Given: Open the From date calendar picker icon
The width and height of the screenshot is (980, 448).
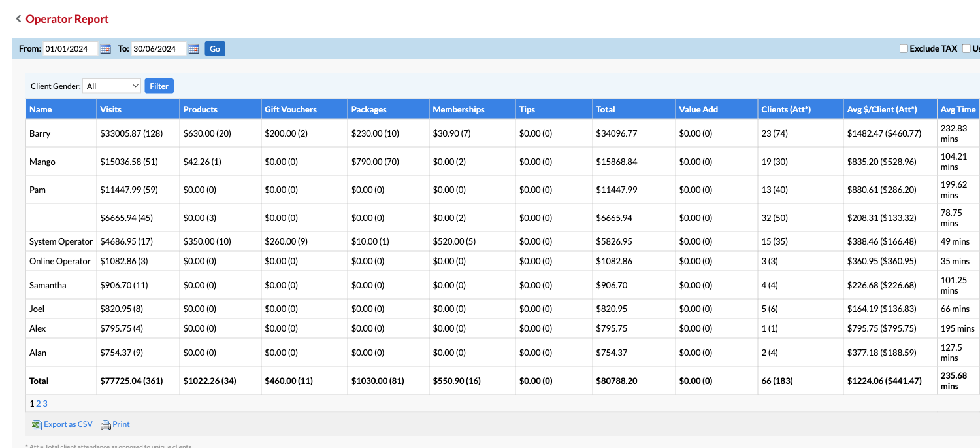Looking at the screenshot, I should click(x=105, y=49).
